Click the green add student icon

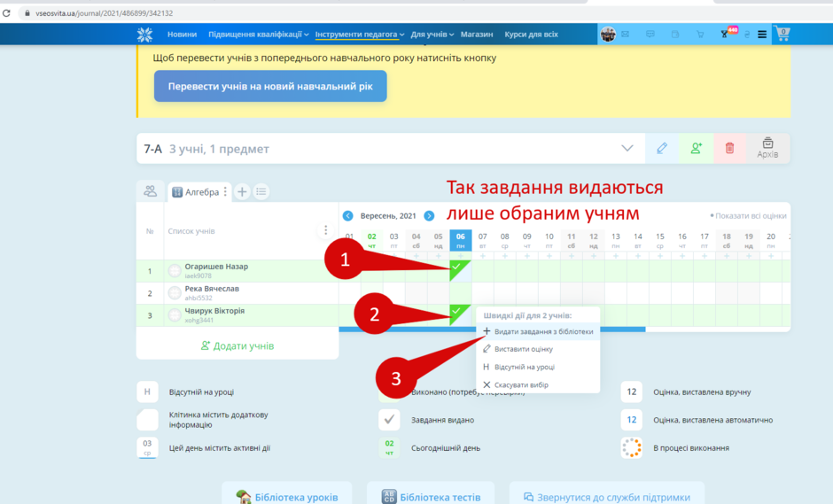coord(696,148)
